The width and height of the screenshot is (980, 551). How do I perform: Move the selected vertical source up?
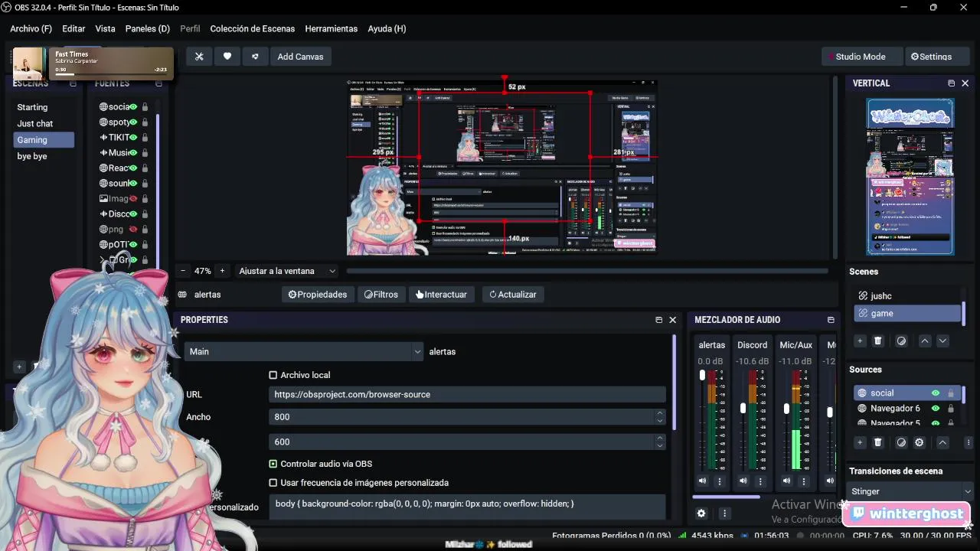[942, 442]
